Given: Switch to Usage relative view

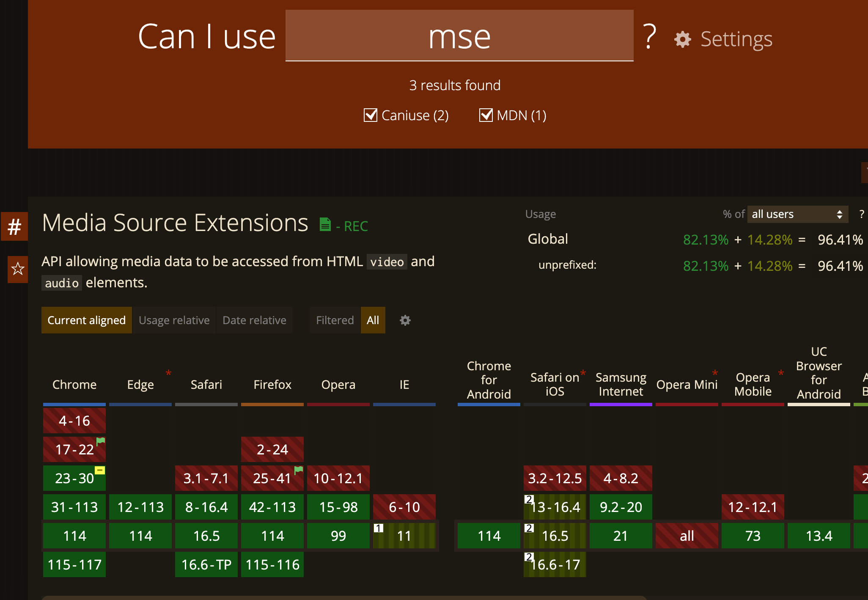Looking at the screenshot, I should [174, 320].
